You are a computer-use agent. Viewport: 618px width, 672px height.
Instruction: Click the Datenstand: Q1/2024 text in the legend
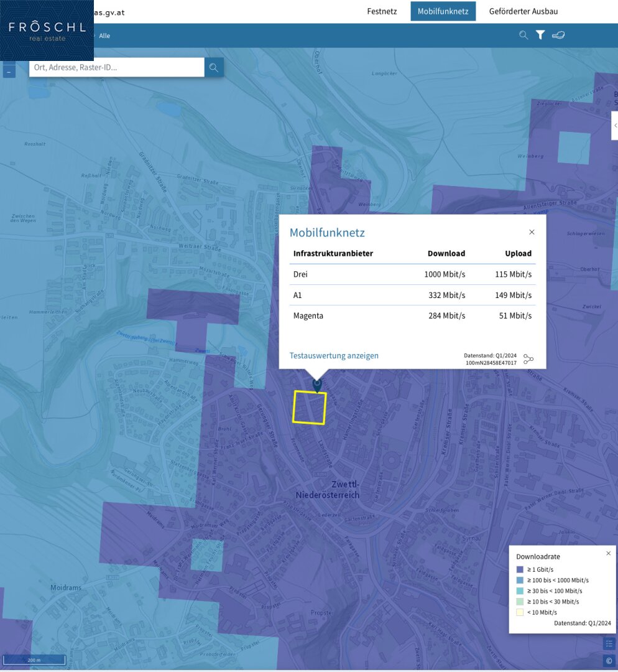(583, 623)
